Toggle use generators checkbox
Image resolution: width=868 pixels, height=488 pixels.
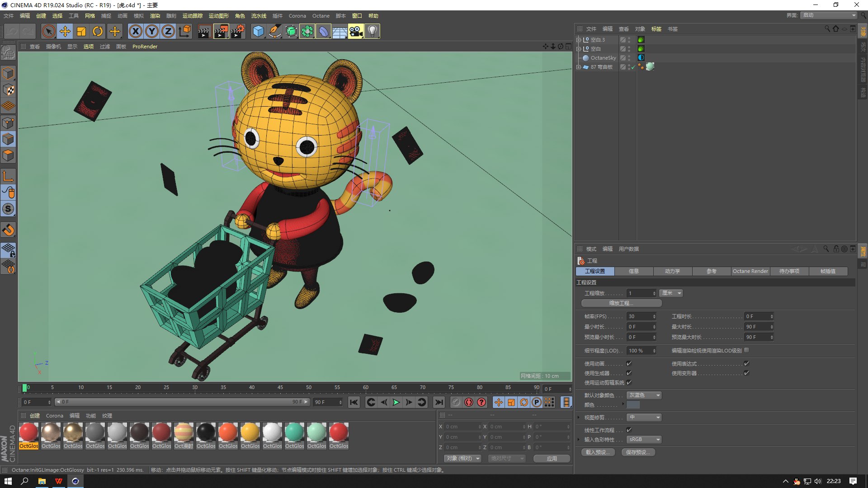point(629,373)
